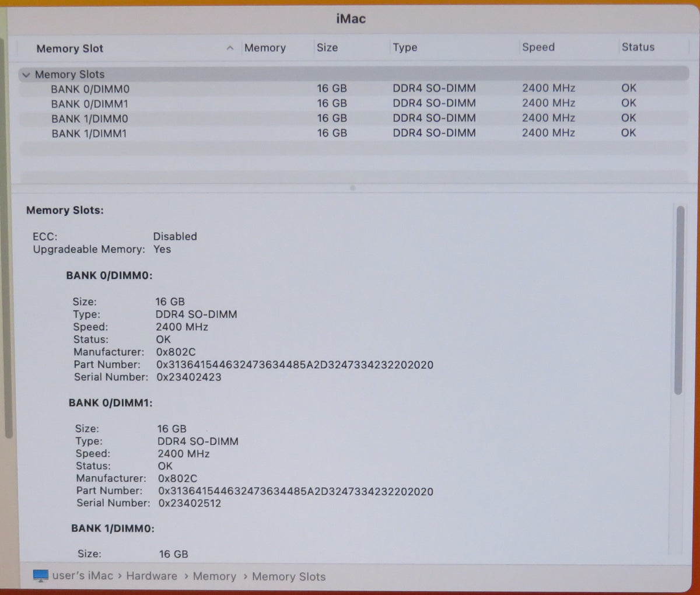Select the BANK 1/DIMM0 row
Image resolution: width=700 pixels, height=595 pixels.
(x=353, y=118)
